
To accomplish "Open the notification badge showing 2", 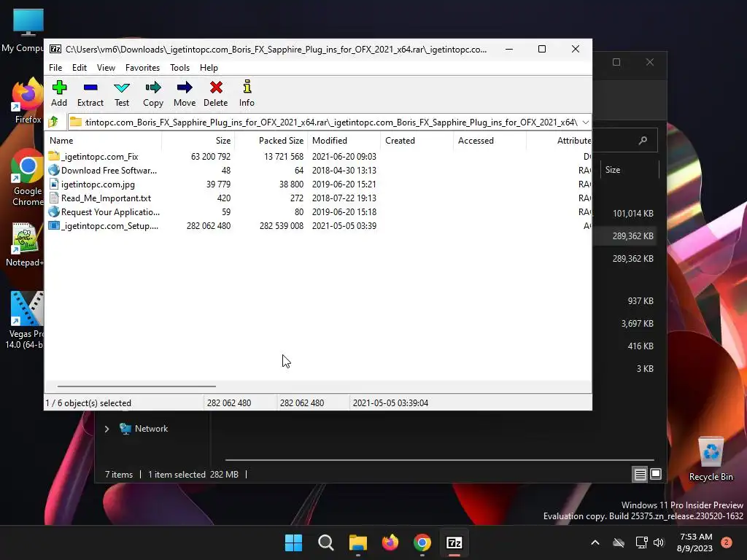I will coord(727,542).
